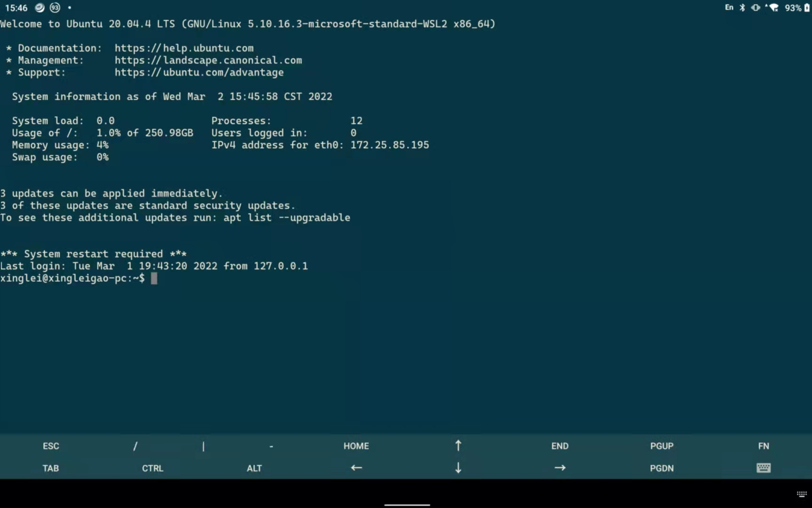This screenshot has height=508, width=812.
Task: Tap the pipe symbol key
Action: pyautogui.click(x=203, y=446)
